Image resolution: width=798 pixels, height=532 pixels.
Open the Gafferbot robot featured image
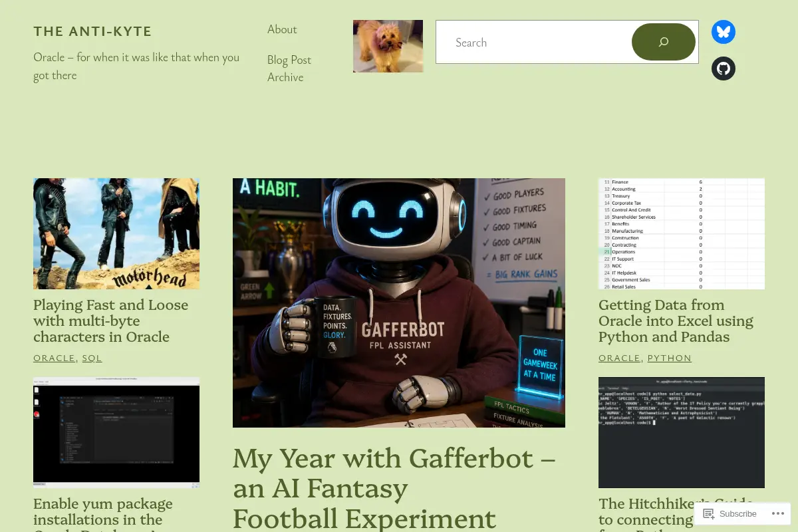click(x=399, y=303)
